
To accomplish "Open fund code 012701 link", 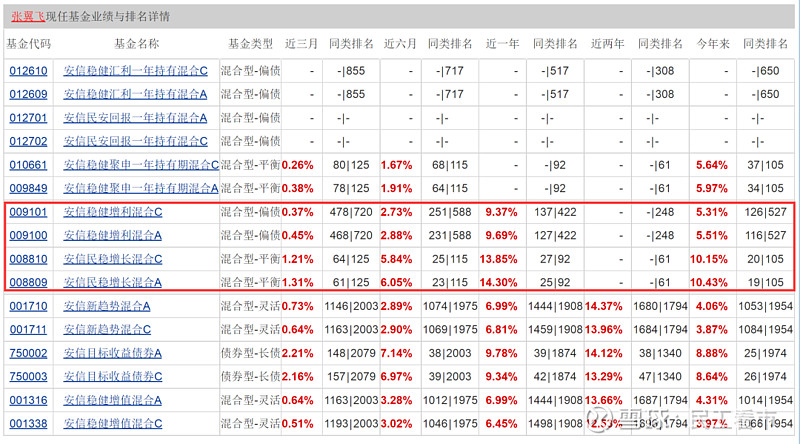I will pyautogui.click(x=28, y=118).
